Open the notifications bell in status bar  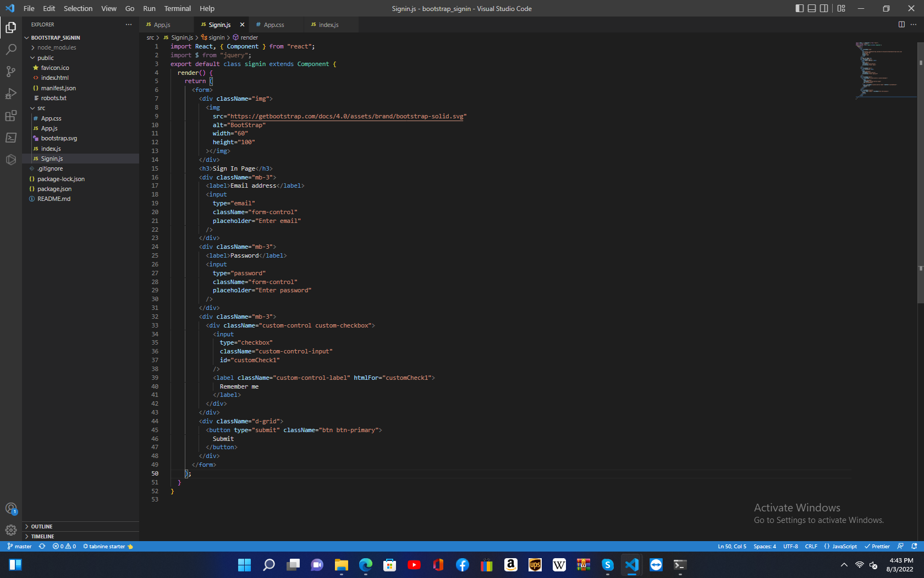(x=913, y=546)
